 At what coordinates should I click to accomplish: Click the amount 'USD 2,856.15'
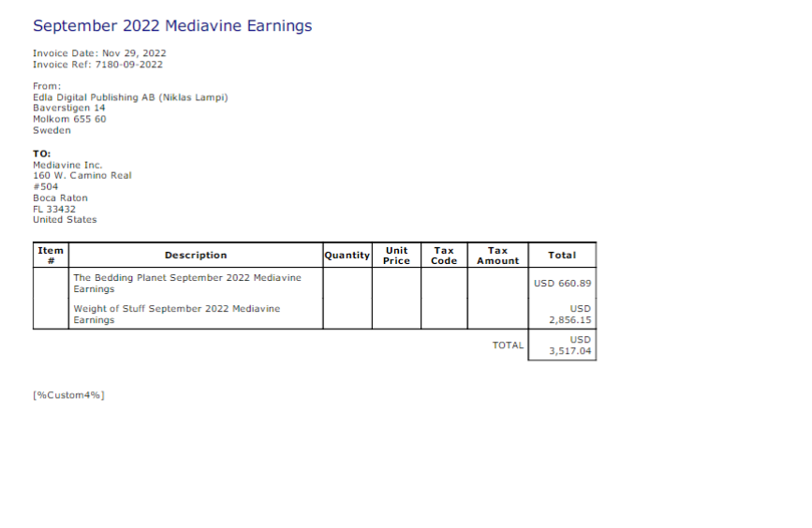click(x=569, y=315)
